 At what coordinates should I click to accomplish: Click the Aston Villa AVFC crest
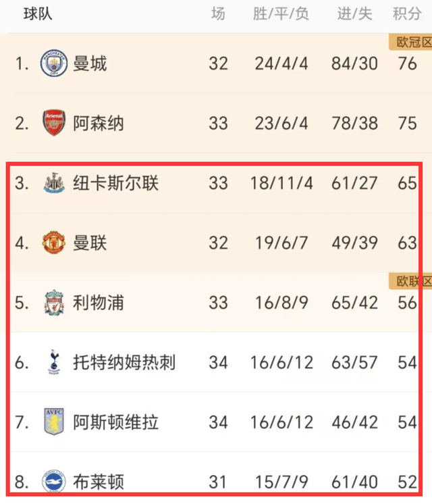pyautogui.click(x=54, y=422)
